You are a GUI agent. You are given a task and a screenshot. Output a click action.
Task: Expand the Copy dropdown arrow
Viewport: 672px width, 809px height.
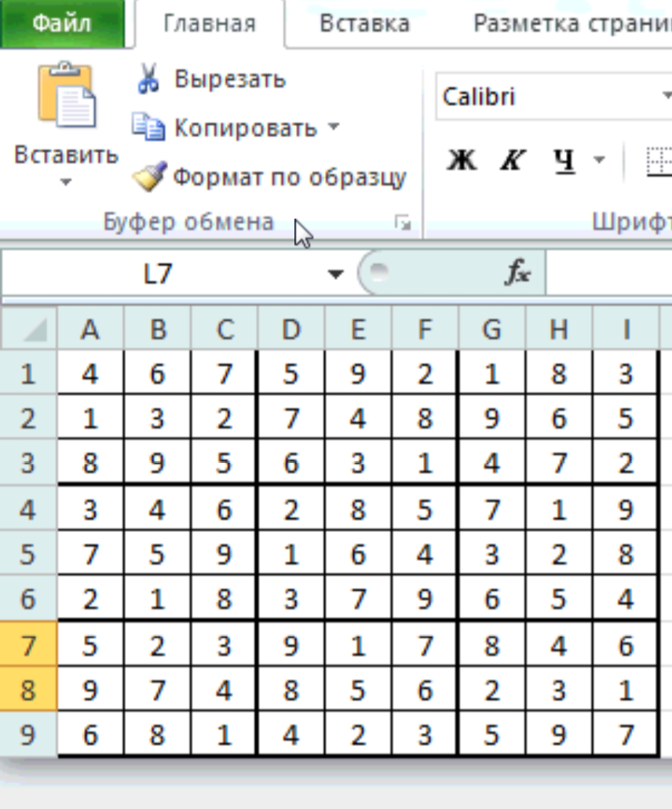(x=334, y=127)
